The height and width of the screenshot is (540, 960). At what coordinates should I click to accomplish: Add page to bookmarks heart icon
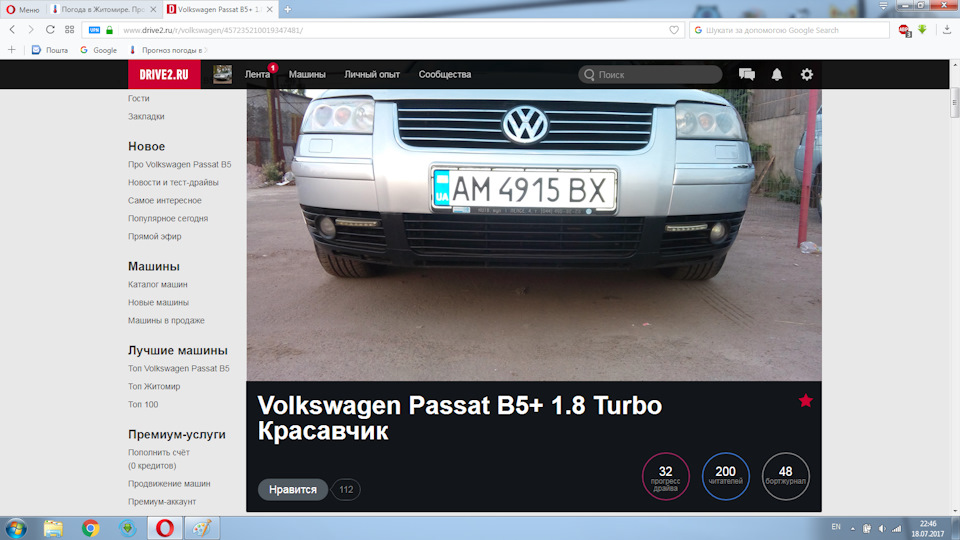(x=674, y=30)
